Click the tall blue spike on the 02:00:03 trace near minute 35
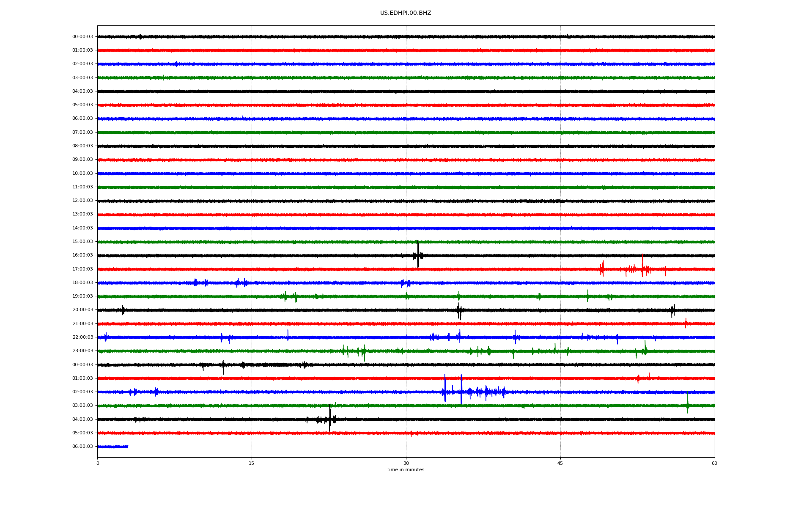This screenshot has width=812, height=508. tap(461, 389)
